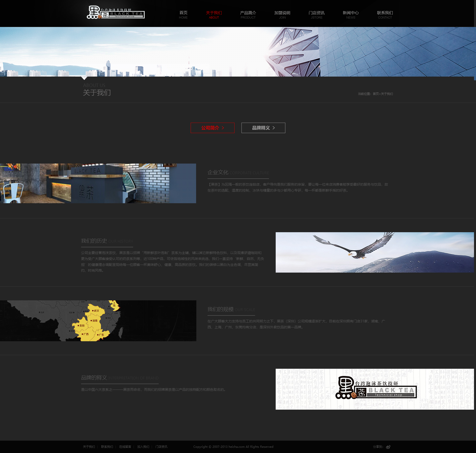The height and width of the screenshot is (453, 476).
Task: Click the Black Tea shop interior image
Action: (98, 183)
